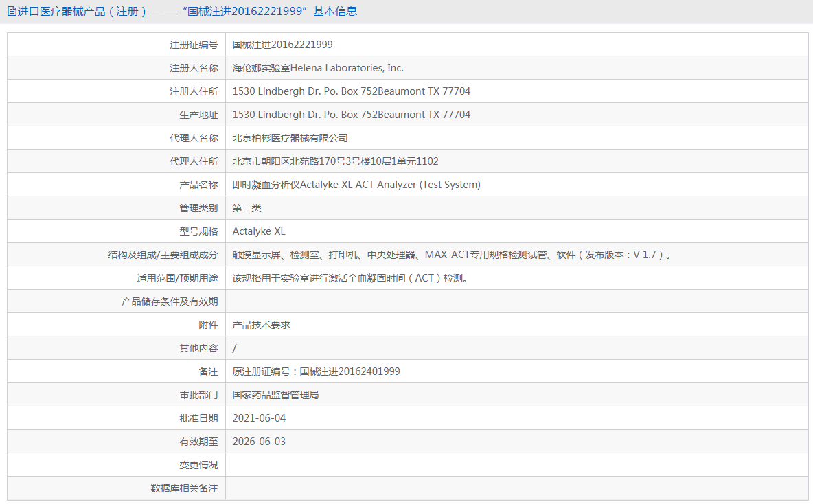Click the 北京市朝阳区北苑路170号 address value

tap(336, 162)
